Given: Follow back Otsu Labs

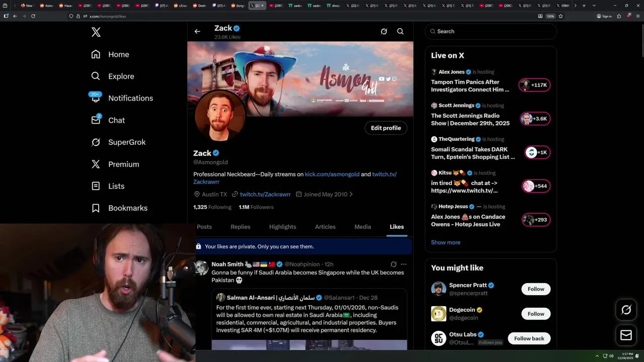Looking at the screenshot, I should [529, 338].
